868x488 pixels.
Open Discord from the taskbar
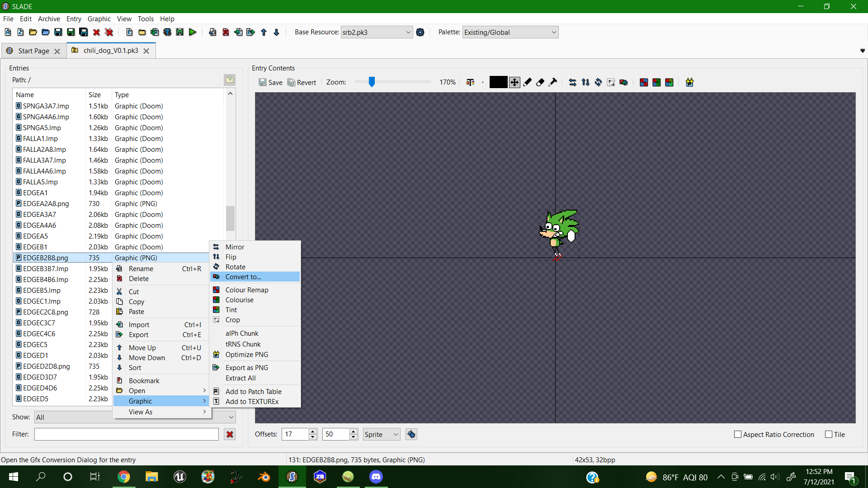tap(376, 477)
